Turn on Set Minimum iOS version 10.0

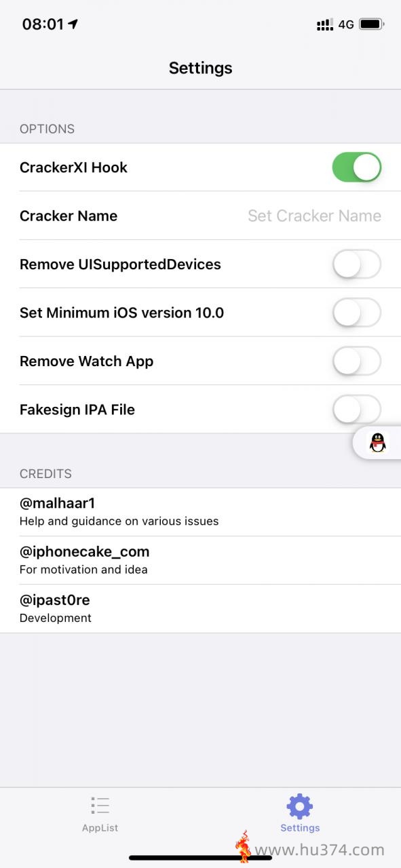pos(357,313)
